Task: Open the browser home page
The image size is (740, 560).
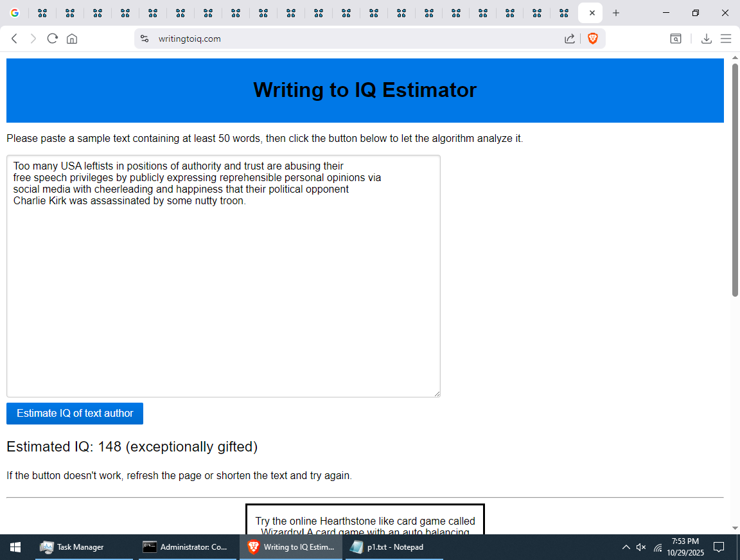Action: pos(72,39)
